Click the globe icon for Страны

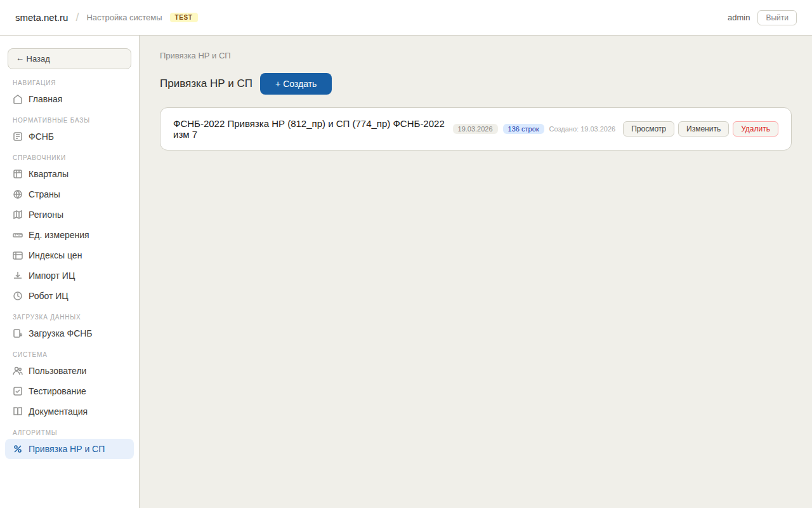tap(18, 194)
